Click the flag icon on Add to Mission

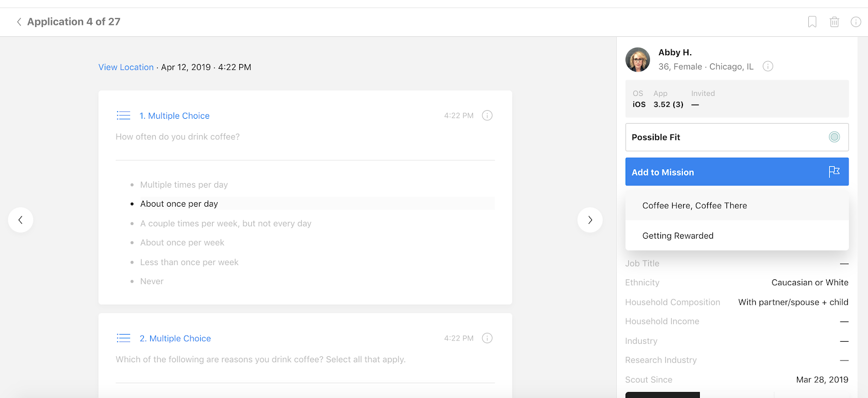coord(834,172)
